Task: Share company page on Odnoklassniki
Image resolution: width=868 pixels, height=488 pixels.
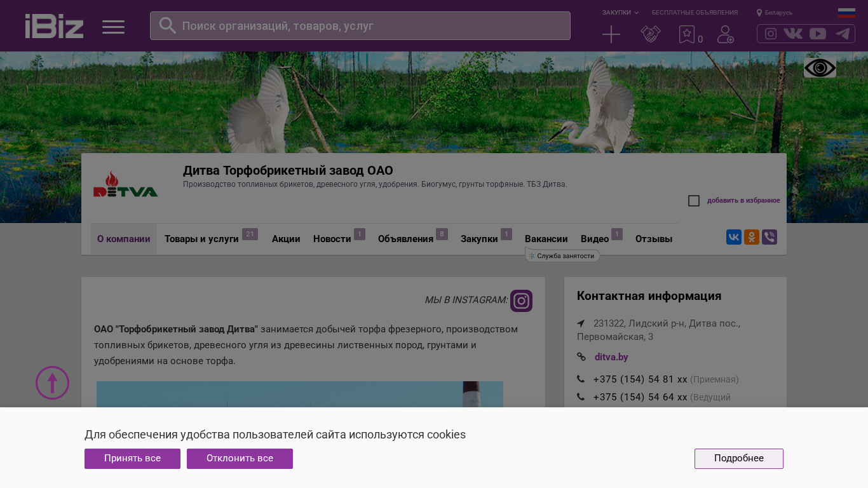Action: (752, 237)
